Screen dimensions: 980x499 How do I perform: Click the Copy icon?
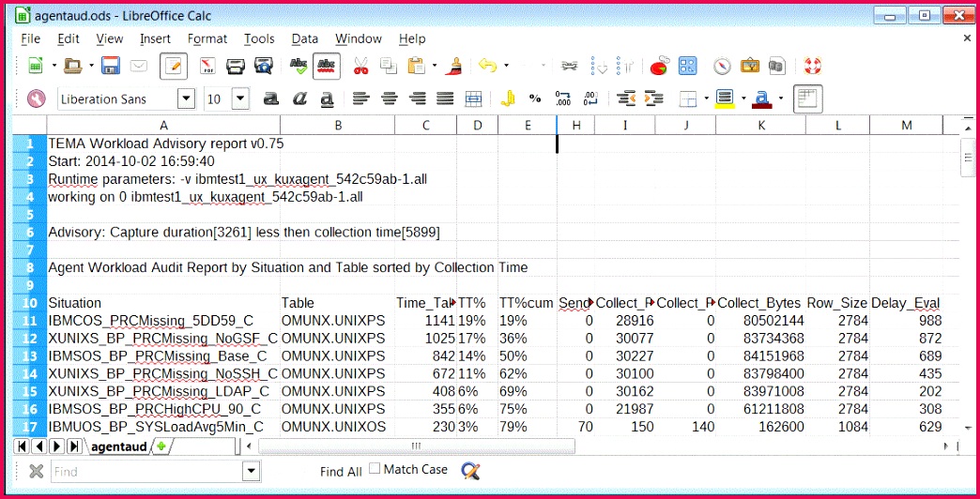pos(389,66)
